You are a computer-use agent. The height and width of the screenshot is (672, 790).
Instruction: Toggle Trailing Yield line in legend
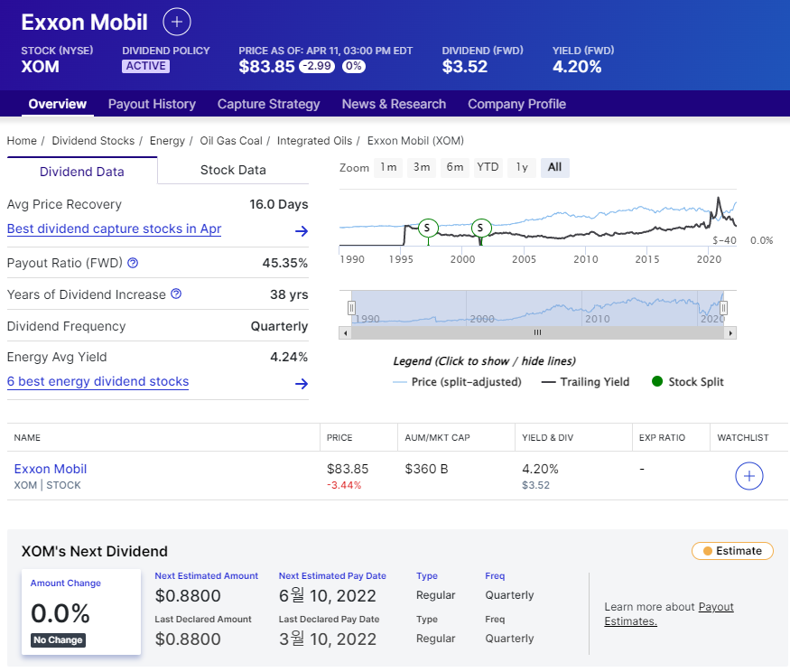point(585,382)
